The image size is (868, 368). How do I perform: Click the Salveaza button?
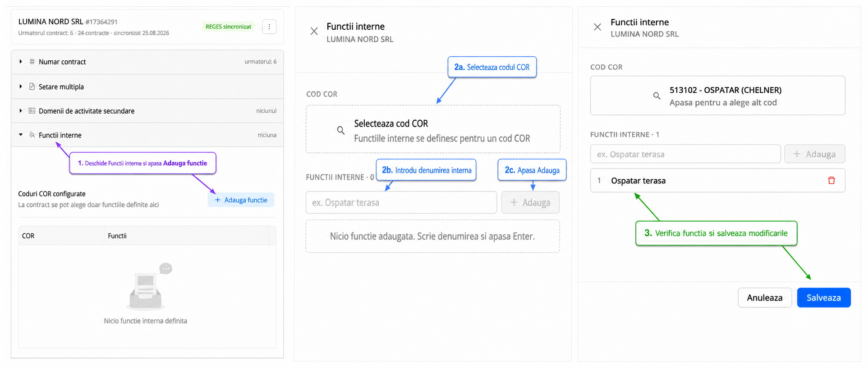[x=824, y=298]
